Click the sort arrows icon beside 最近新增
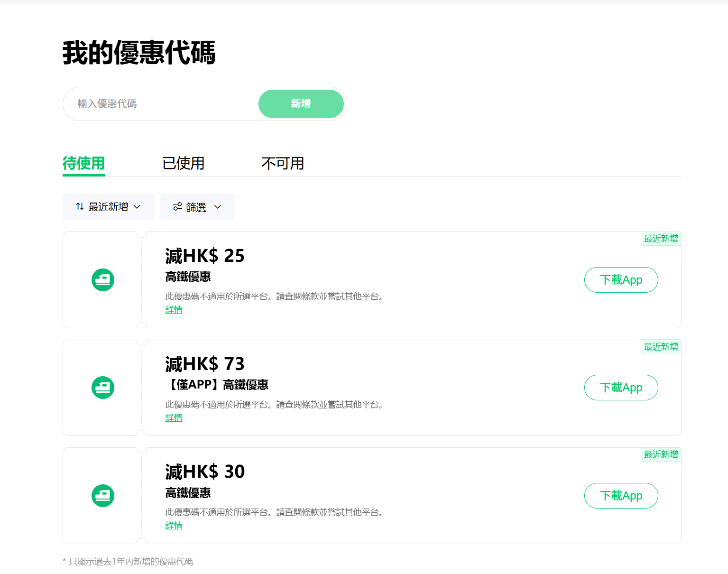This screenshot has width=728, height=574. (80, 207)
